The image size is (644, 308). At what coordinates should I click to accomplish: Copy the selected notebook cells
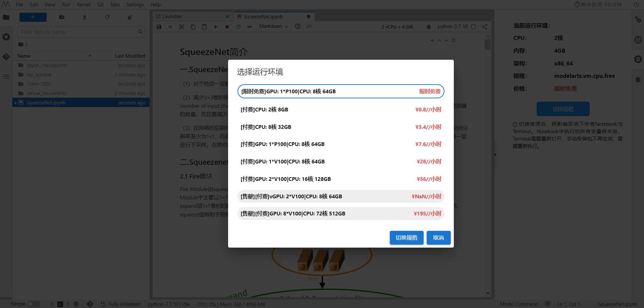(193, 27)
